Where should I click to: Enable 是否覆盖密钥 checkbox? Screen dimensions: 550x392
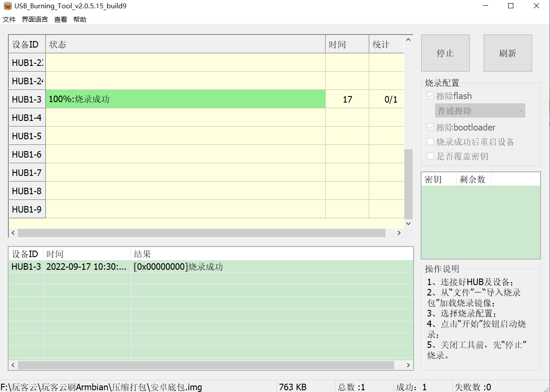point(430,156)
